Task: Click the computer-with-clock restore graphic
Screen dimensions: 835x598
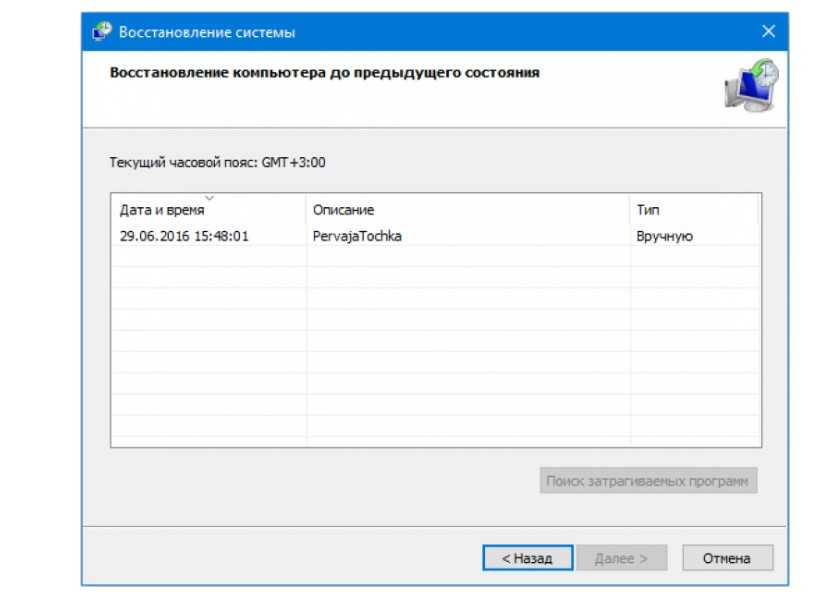Action: pos(750,85)
